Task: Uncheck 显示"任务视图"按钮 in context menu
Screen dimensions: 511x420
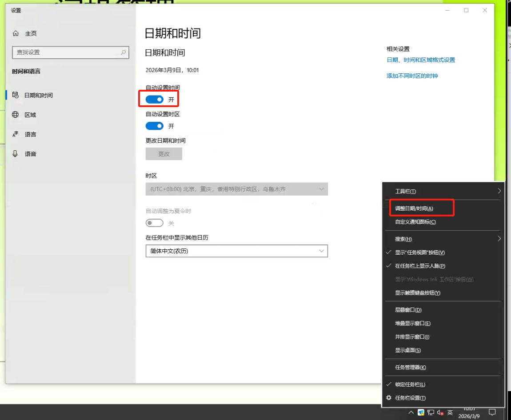Action: [x=419, y=252]
